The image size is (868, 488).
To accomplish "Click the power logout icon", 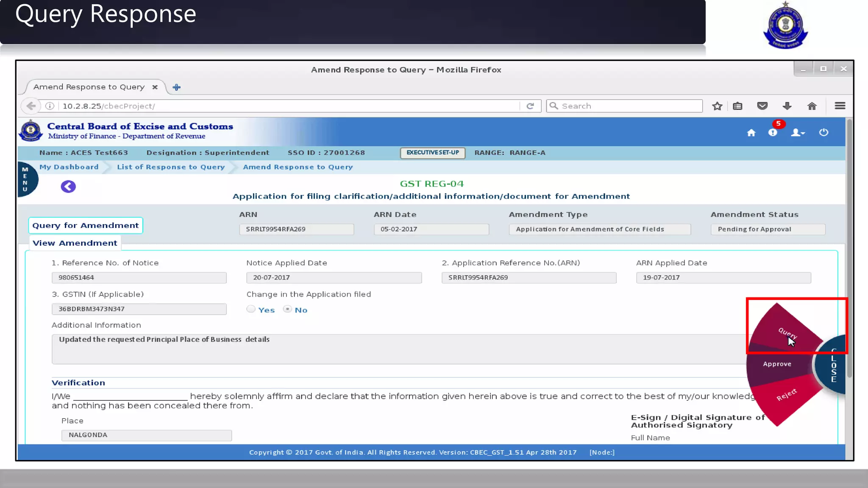I will coord(823,133).
